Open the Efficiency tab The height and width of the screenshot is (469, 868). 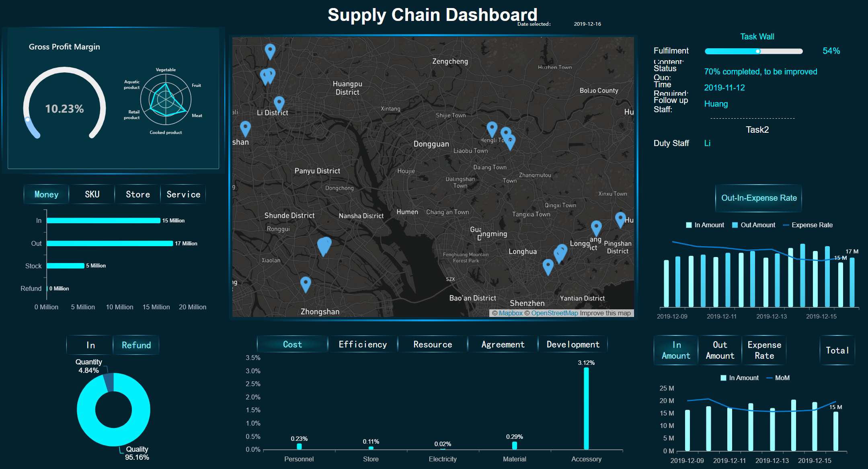pyautogui.click(x=363, y=345)
